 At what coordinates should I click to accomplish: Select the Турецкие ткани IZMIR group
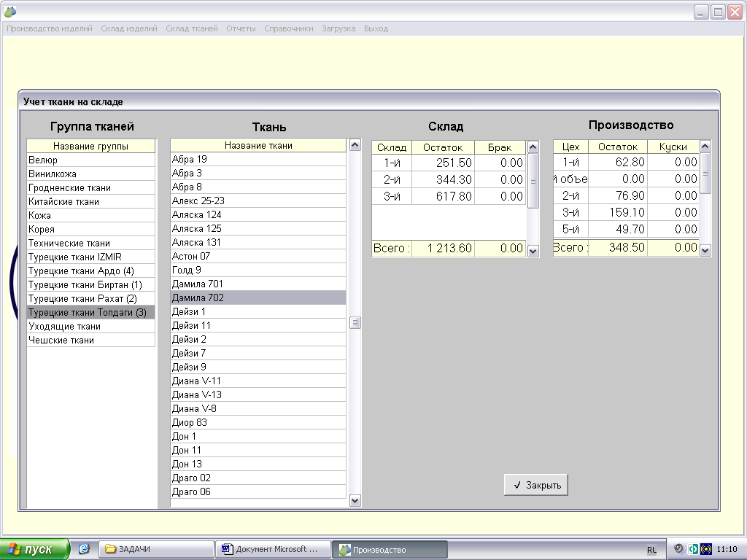[x=91, y=257]
